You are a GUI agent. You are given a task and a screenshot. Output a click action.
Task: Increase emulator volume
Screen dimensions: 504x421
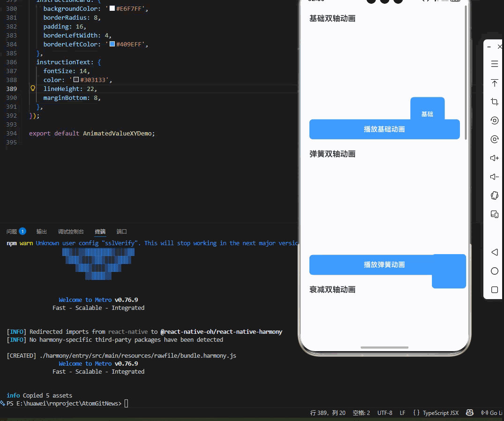click(x=494, y=158)
